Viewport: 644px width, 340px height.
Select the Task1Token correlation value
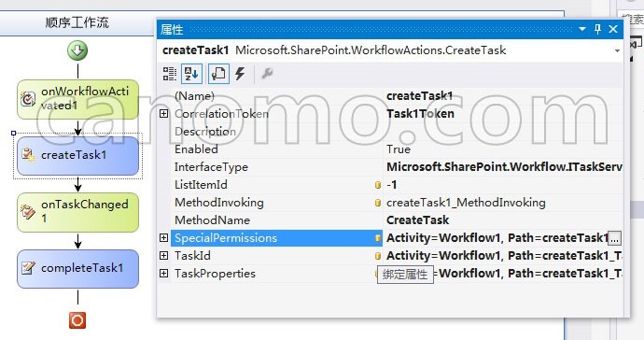click(x=420, y=114)
